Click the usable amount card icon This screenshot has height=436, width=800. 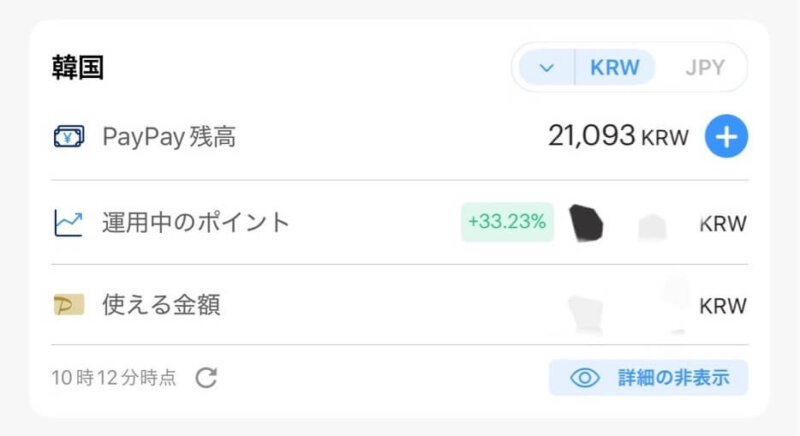click(69, 305)
